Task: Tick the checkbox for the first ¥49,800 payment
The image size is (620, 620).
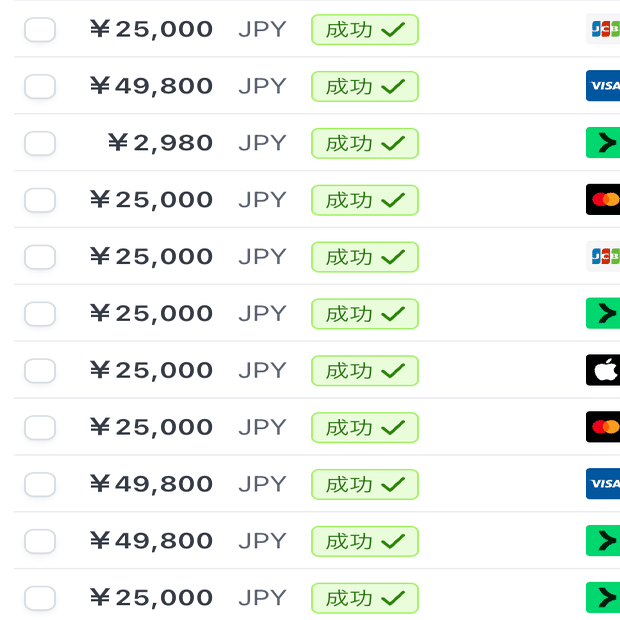Action: (40, 86)
